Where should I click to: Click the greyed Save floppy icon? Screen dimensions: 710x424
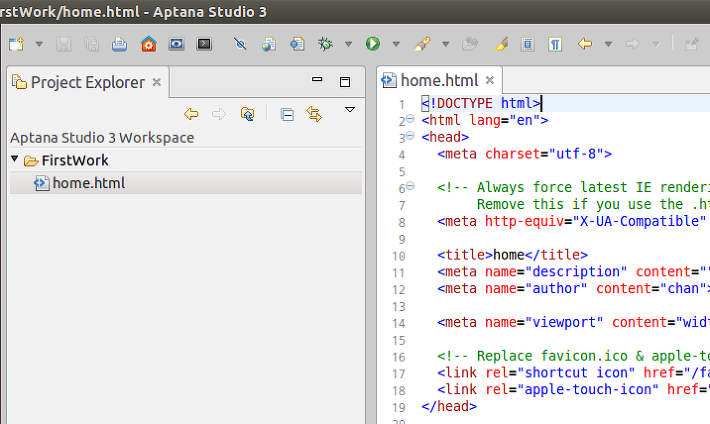(x=63, y=44)
